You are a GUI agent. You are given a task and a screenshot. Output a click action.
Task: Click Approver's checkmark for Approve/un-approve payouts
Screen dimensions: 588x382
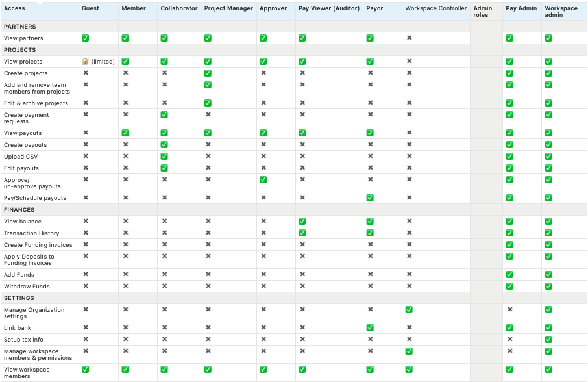click(263, 180)
